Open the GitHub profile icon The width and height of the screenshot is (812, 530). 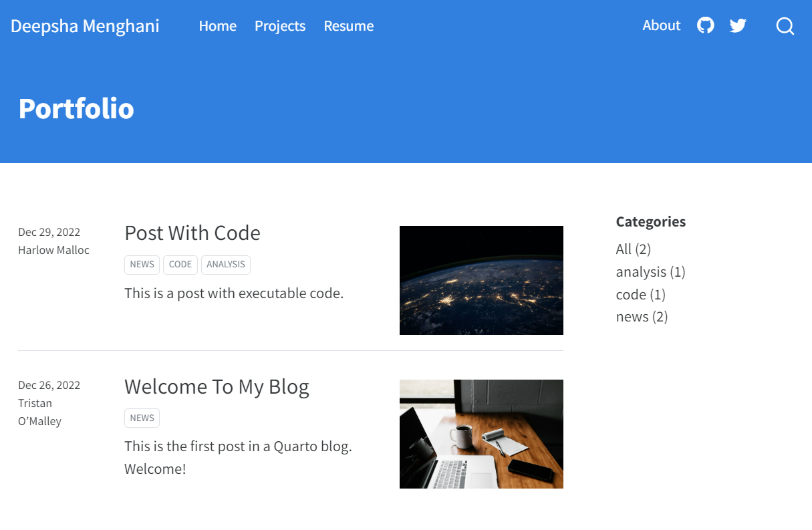pyautogui.click(x=705, y=25)
